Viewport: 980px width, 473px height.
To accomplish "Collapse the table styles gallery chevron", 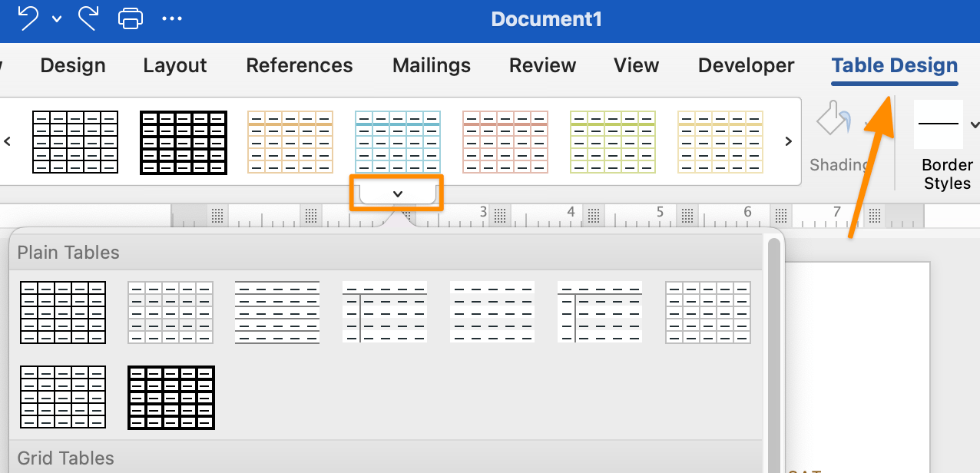I will pos(397,193).
